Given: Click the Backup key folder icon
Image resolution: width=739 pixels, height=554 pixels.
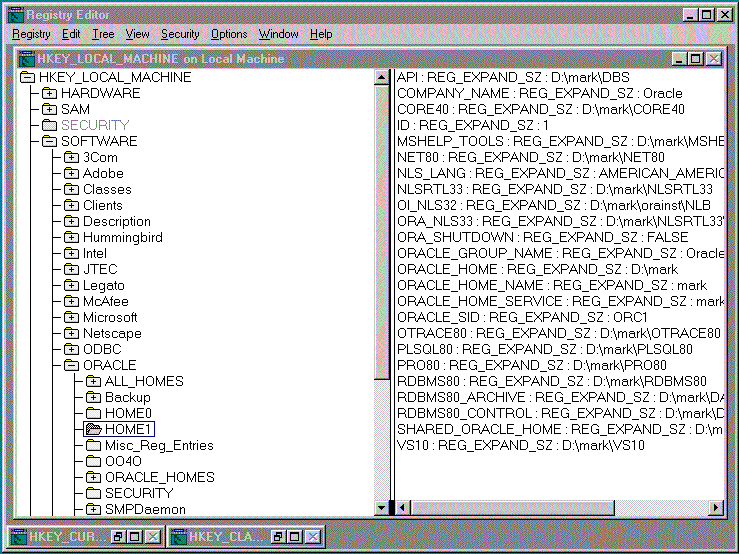Looking at the screenshot, I should coord(93,397).
